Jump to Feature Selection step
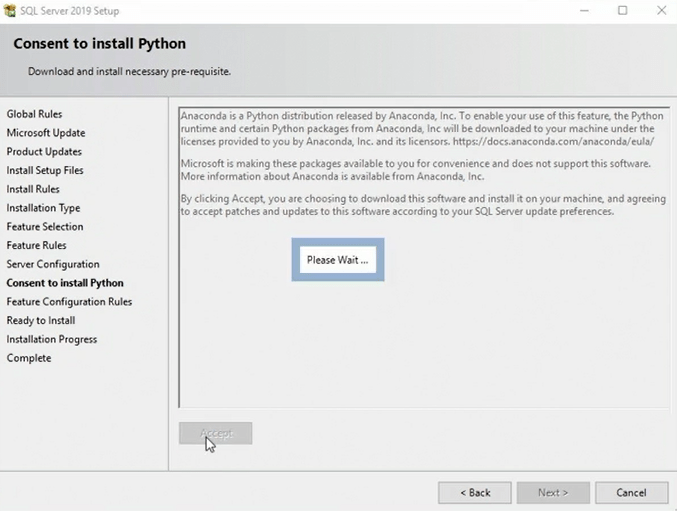 45,227
